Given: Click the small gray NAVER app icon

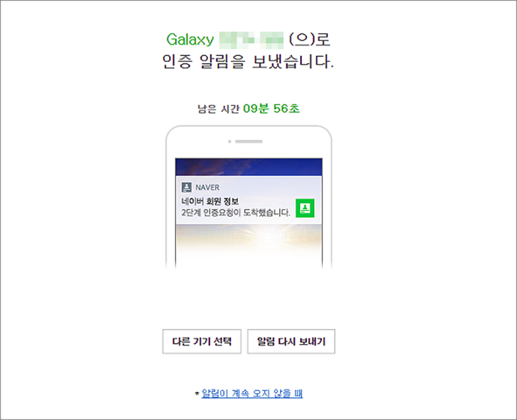Looking at the screenshot, I should [187, 188].
